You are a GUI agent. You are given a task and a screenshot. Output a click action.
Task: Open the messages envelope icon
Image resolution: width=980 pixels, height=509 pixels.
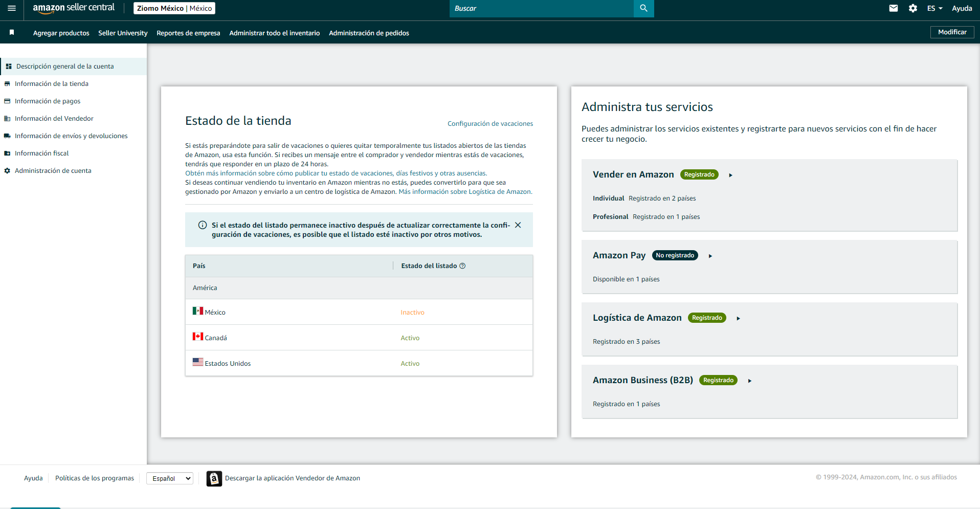coord(894,8)
